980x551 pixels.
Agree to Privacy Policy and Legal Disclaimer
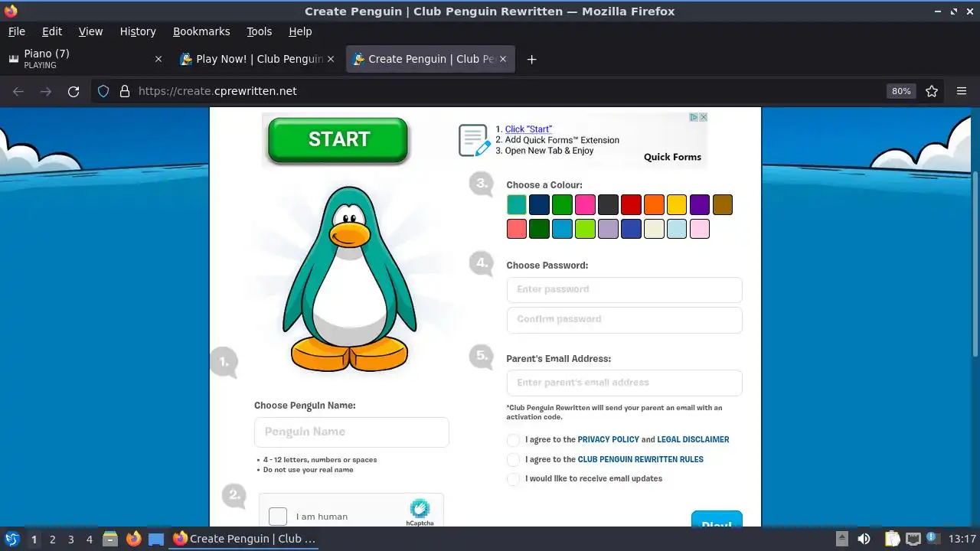click(513, 440)
